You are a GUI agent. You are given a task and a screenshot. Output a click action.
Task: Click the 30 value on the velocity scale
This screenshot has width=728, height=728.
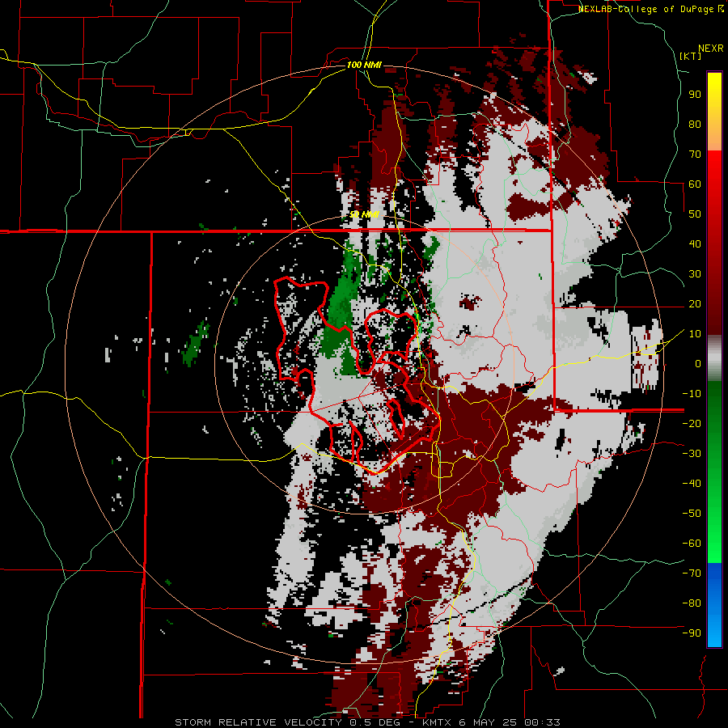click(x=695, y=274)
